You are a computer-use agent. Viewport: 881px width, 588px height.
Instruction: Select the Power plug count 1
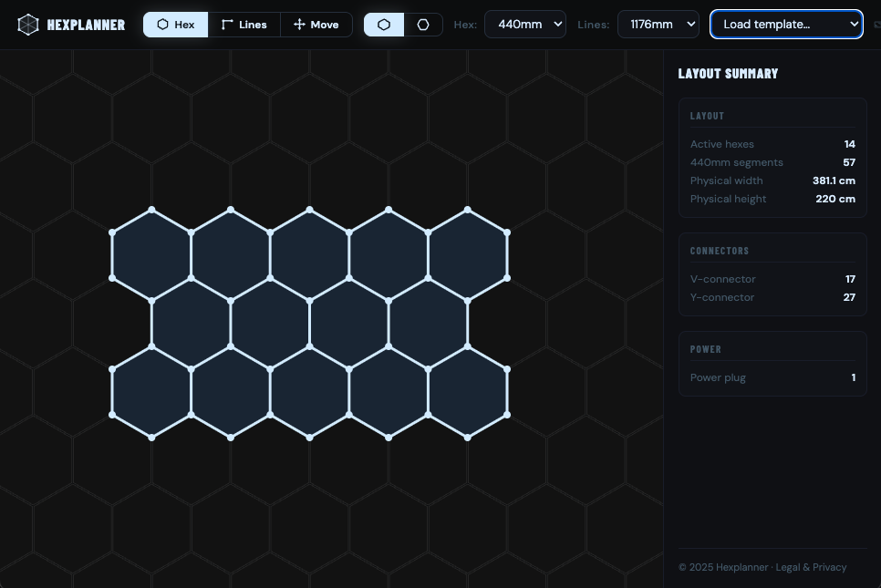854,377
